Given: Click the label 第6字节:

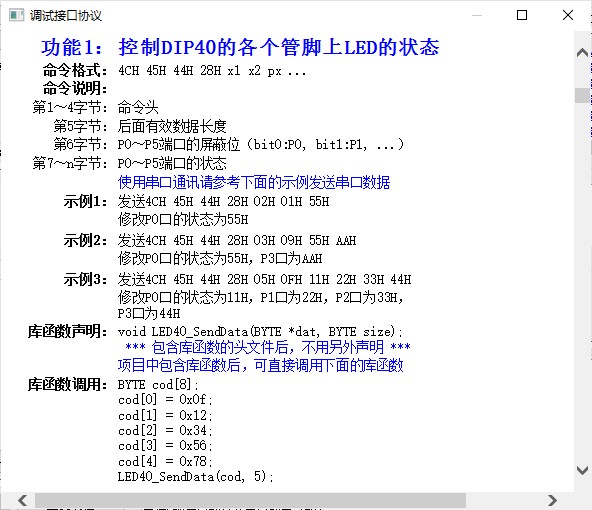Looking at the screenshot, I should coord(80,144).
